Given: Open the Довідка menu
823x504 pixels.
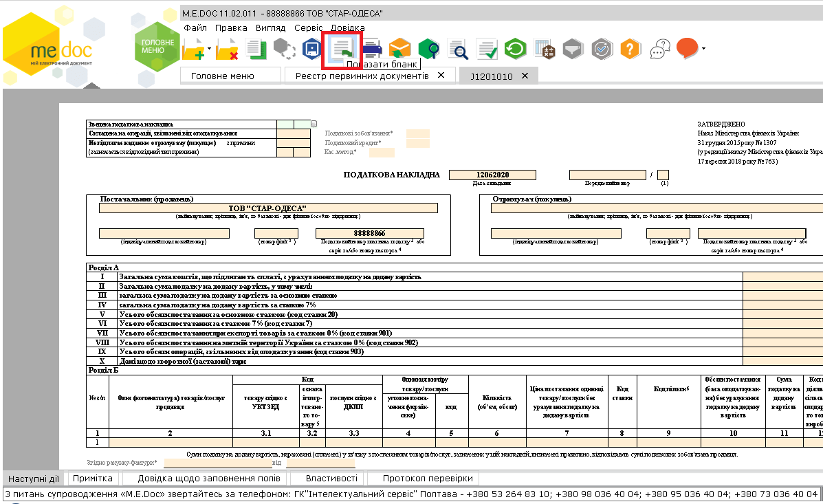Looking at the screenshot, I should (x=347, y=28).
